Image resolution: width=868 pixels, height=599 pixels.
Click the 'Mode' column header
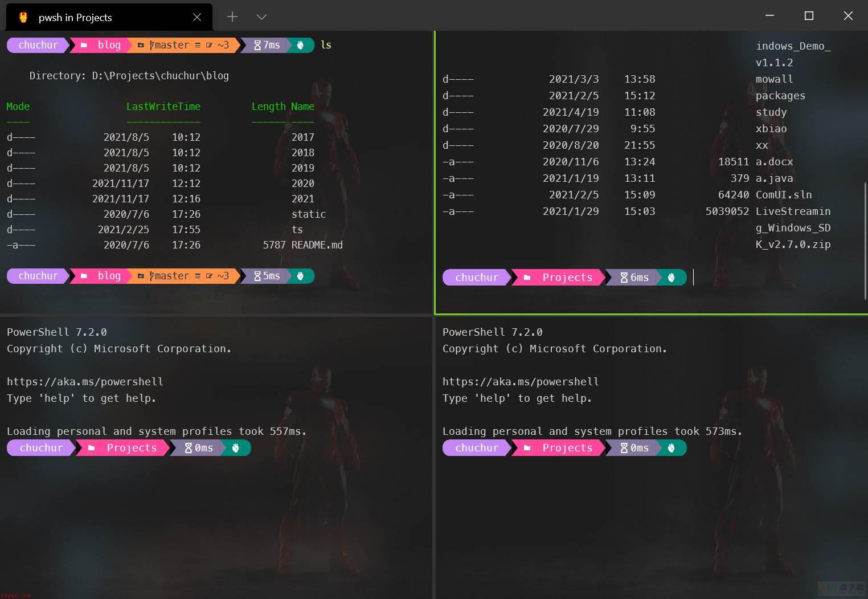(x=18, y=107)
